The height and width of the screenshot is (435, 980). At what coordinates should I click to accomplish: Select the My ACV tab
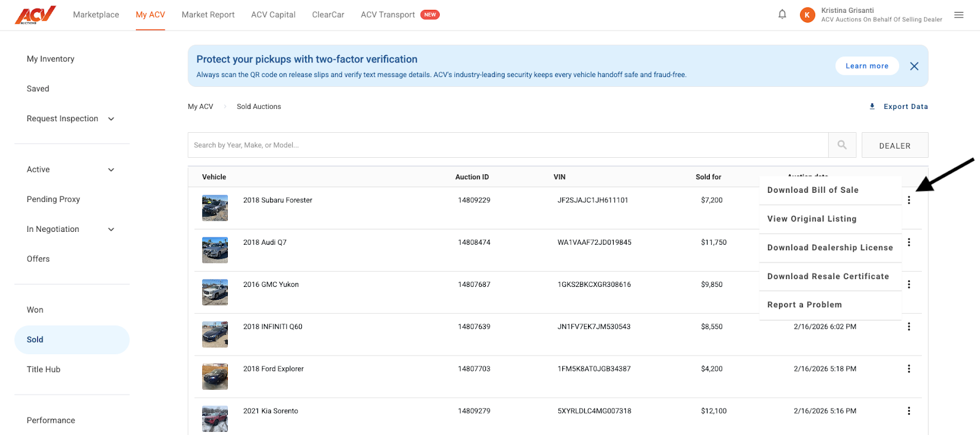pos(150,15)
